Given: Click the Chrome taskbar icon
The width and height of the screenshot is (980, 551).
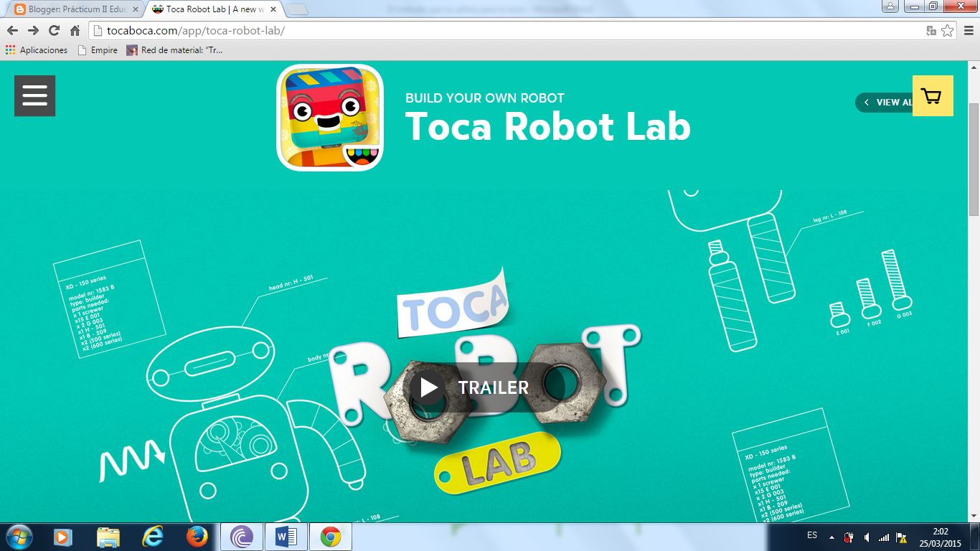Looking at the screenshot, I should tap(331, 537).
